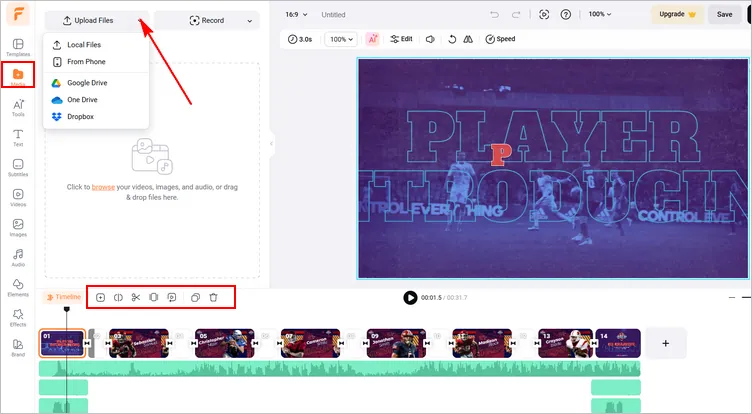This screenshot has width=752, height=414.
Task: Click the Upgrade button
Action: tap(677, 14)
